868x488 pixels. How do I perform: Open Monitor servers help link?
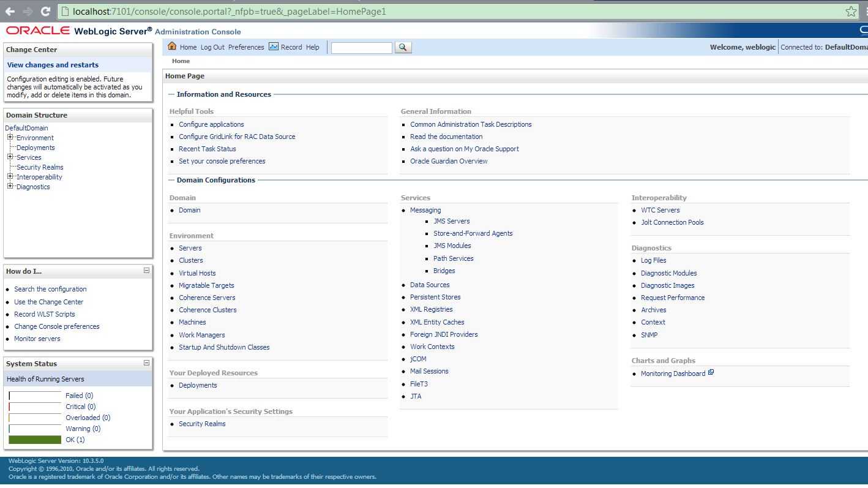[37, 339]
